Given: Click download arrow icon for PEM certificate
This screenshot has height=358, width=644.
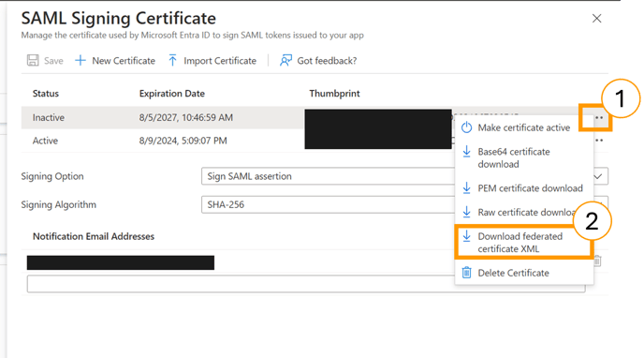Looking at the screenshot, I should pyautogui.click(x=466, y=187).
